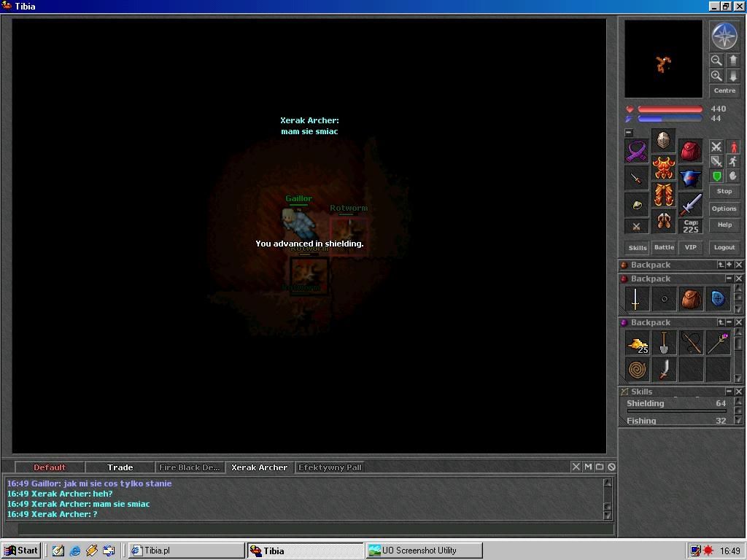Click the Centre minimap button
Screen dimensions: 747x560
pyautogui.click(x=724, y=90)
